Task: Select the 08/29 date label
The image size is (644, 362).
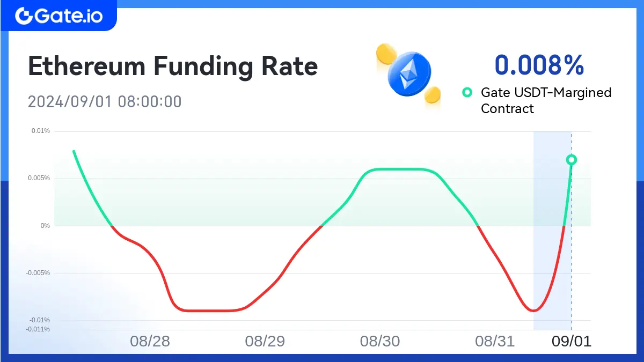Action: [x=265, y=342]
